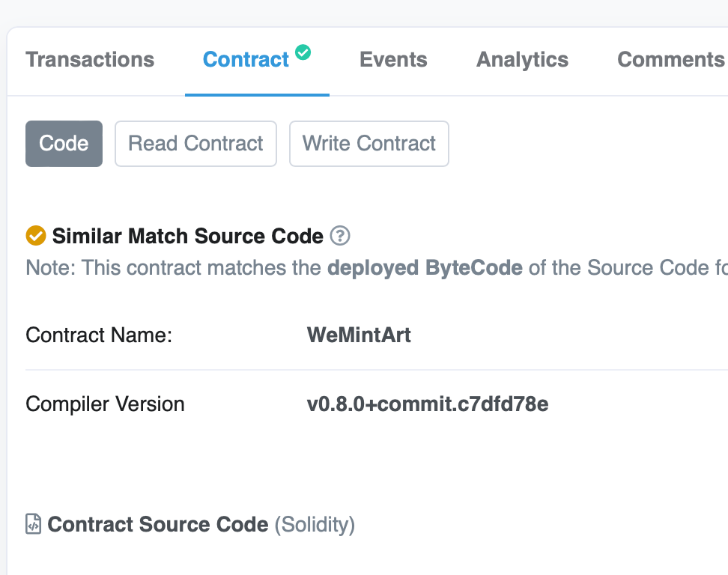Image resolution: width=728 pixels, height=575 pixels.
Task: Click the bold deployed ByteCode text
Action: coord(425,268)
